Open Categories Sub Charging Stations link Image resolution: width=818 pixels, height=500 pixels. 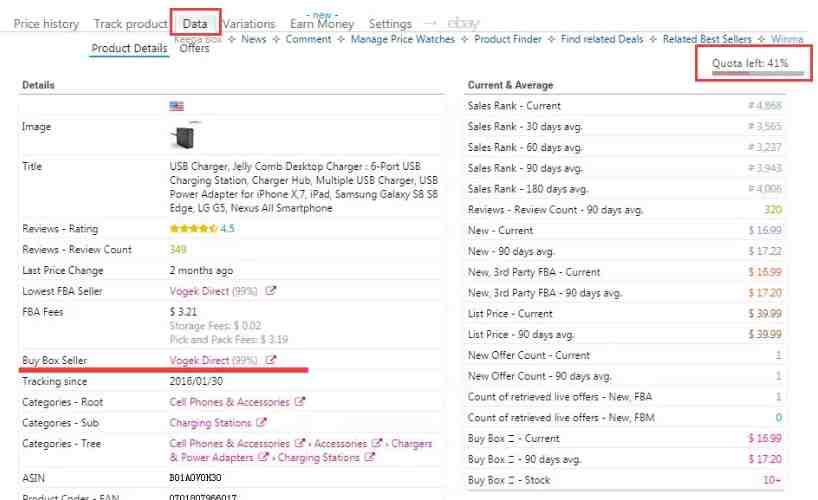coord(210,423)
